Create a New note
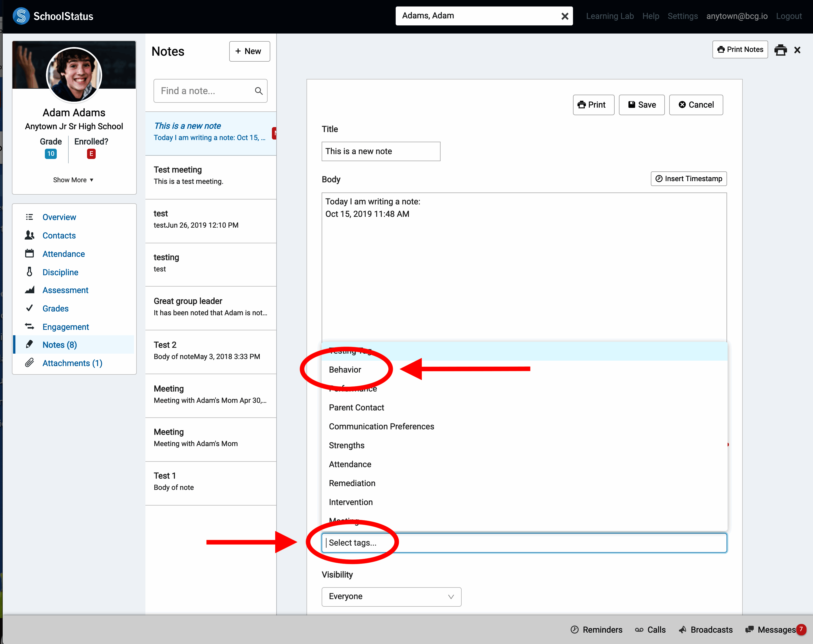 [x=249, y=51]
